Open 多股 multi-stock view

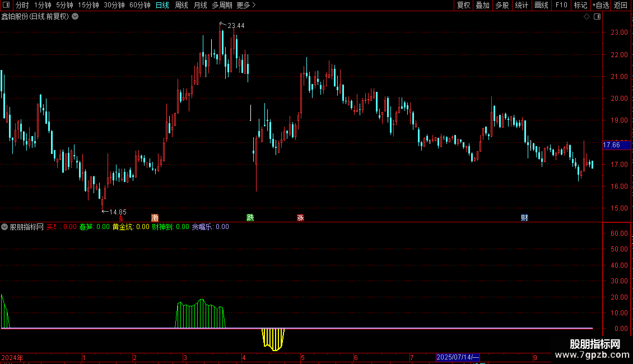pos(502,5)
